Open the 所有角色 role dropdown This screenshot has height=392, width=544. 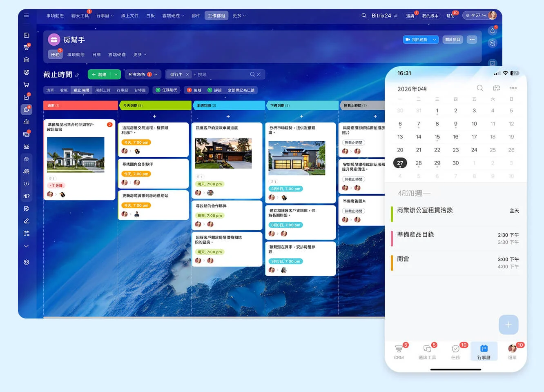tap(143, 74)
